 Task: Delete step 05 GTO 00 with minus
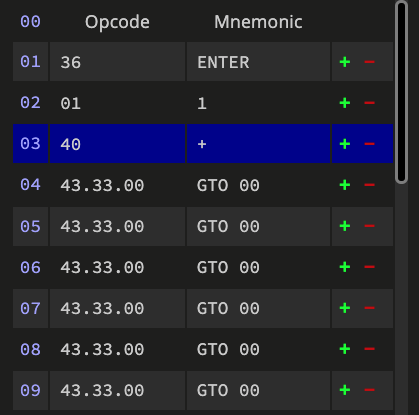[x=369, y=226]
